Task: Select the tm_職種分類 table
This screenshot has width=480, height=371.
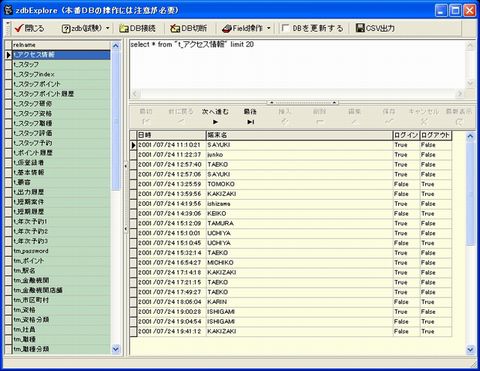Action: click(61, 349)
